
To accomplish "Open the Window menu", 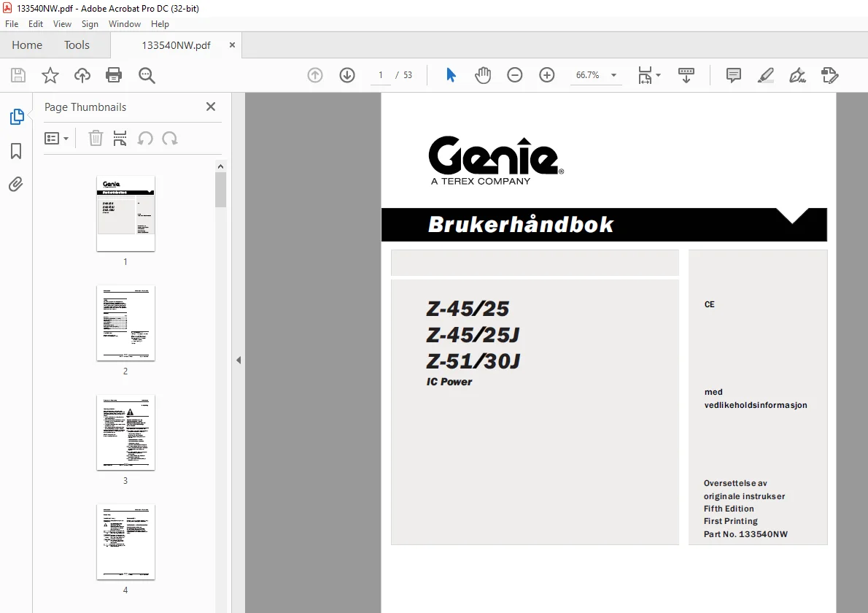I will click(125, 24).
